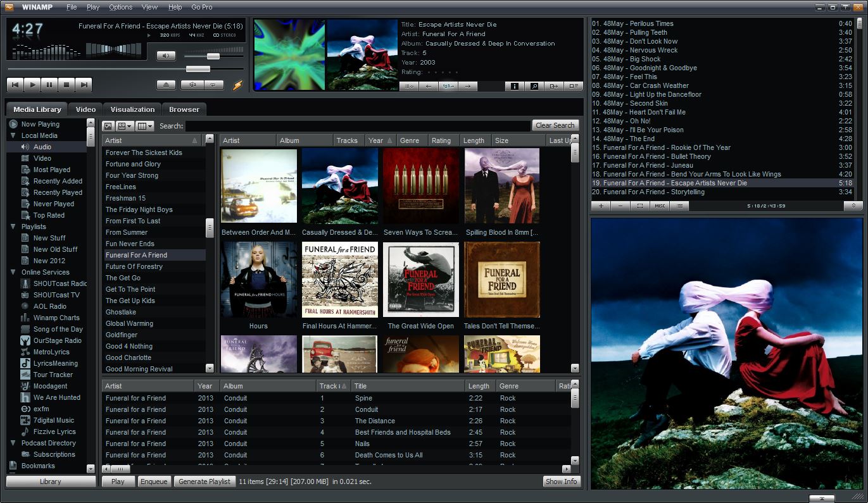Click in the Search input field
868x503 pixels.
pos(358,126)
